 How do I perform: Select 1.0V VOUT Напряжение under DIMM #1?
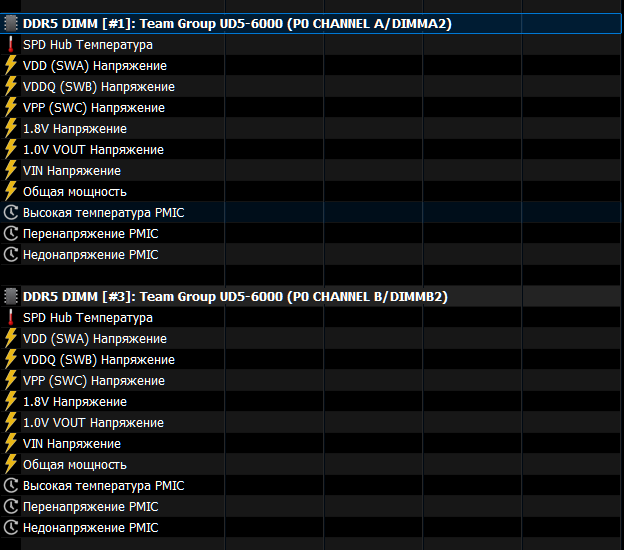tap(93, 150)
